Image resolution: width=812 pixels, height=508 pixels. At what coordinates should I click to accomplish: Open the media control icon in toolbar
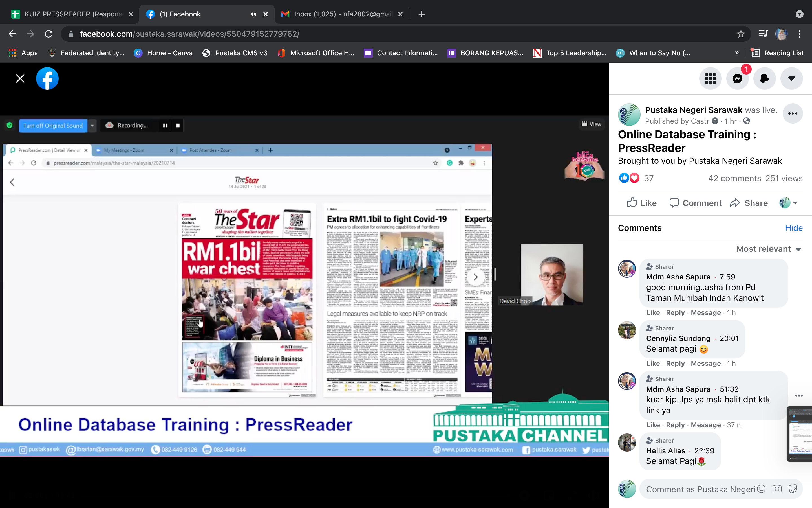click(x=763, y=34)
